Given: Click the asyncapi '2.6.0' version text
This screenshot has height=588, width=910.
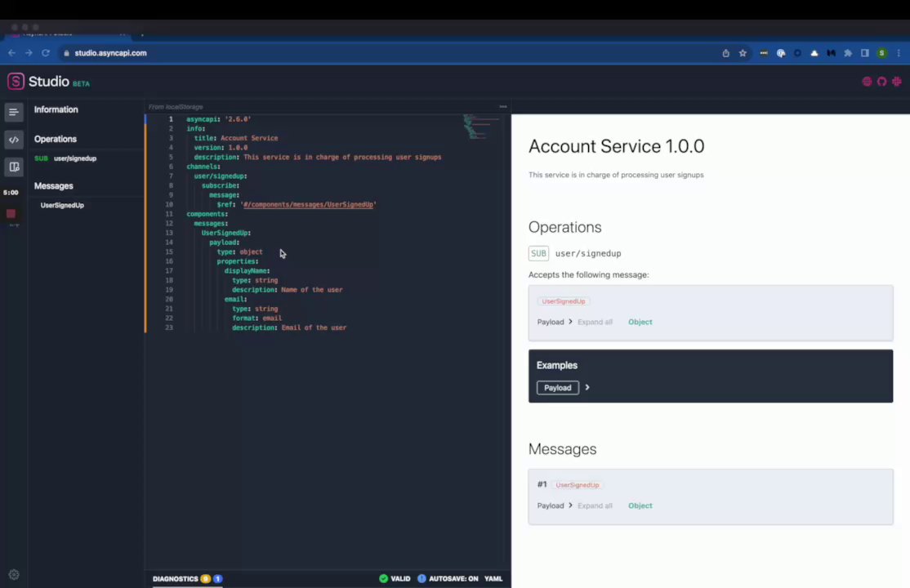Looking at the screenshot, I should 238,119.
